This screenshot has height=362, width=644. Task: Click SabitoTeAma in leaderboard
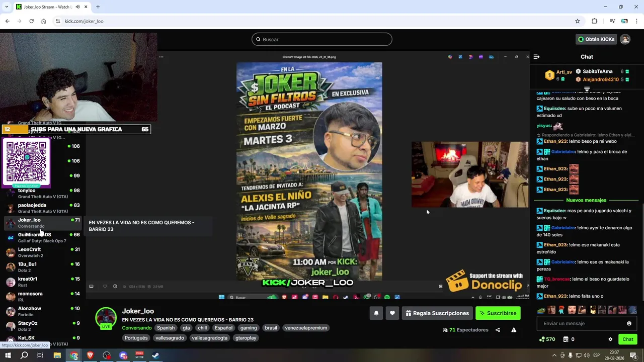coord(597,71)
